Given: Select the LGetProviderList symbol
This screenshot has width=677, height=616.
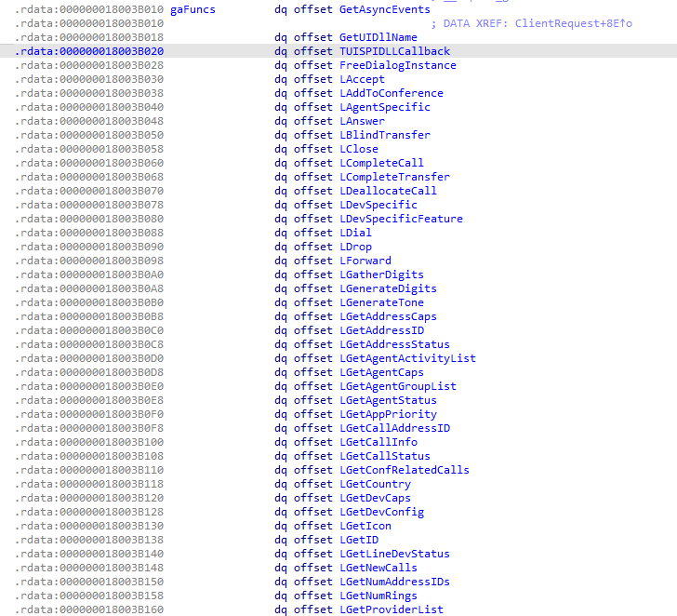Looking at the screenshot, I should [x=391, y=609].
